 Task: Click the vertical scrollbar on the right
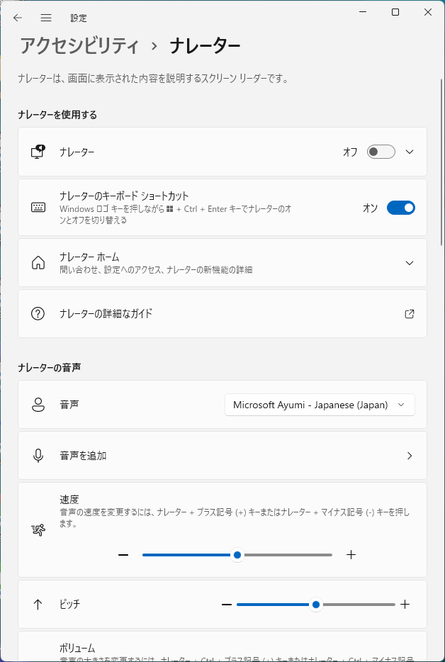pyautogui.click(x=442, y=163)
